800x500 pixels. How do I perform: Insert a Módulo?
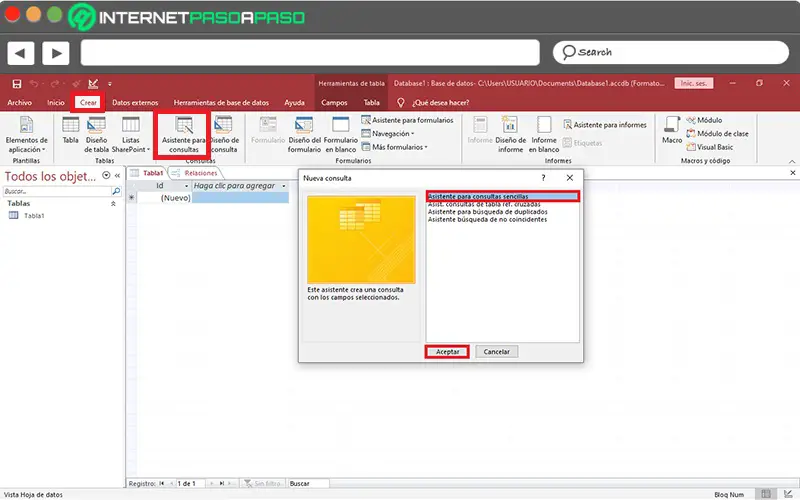pyautogui.click(x=704, y=120)
